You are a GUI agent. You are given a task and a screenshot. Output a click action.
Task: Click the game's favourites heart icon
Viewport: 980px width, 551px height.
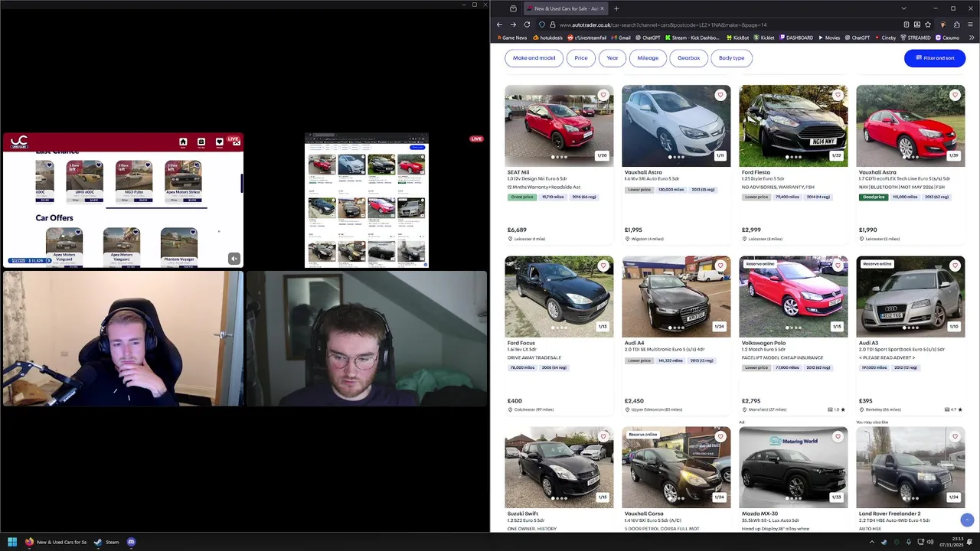(x=219, y=142)
